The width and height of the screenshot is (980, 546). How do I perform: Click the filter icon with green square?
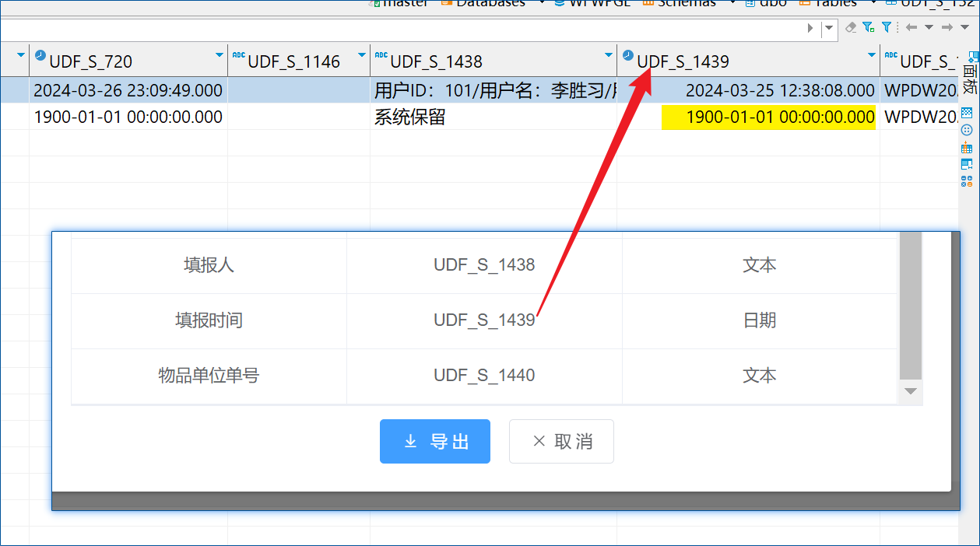[x=869, y=27]
